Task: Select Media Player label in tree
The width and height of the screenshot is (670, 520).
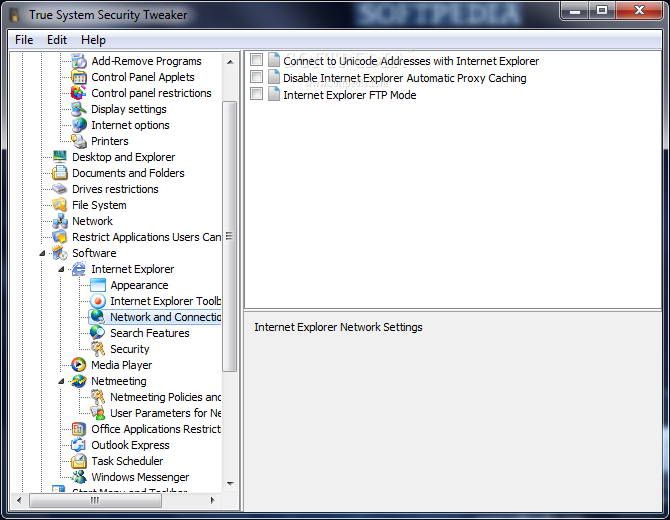Action: coord(121,365)
